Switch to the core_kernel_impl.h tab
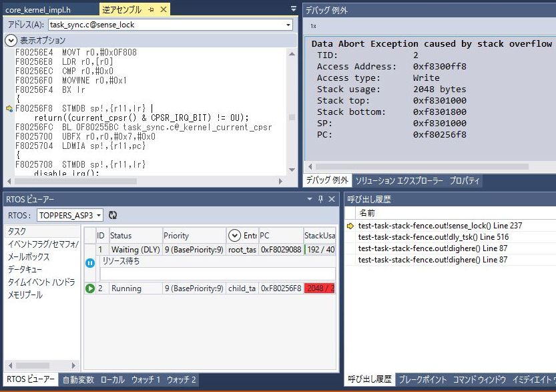The width and height of the screenshot is (556, 392). (x=38, y=10)
